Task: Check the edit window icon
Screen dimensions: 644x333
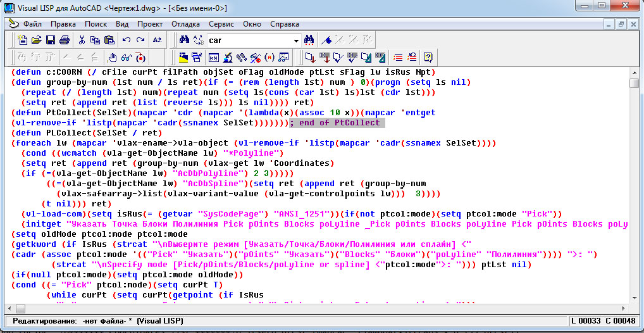Action: (338, 57)
